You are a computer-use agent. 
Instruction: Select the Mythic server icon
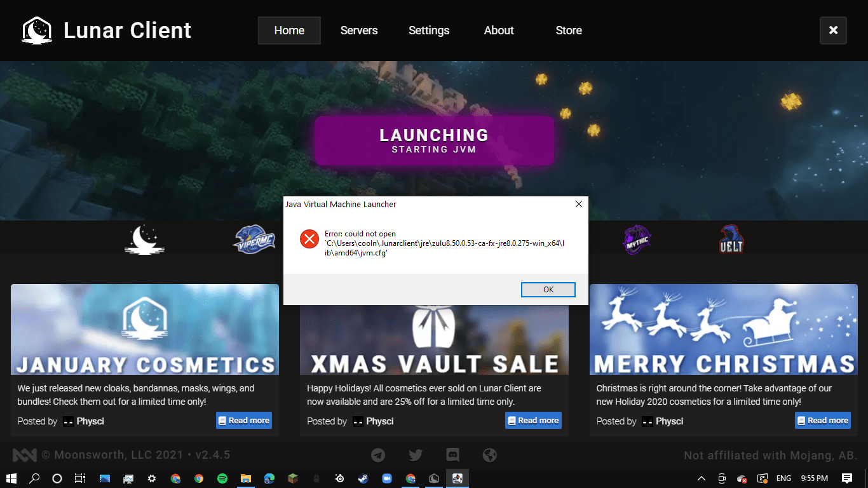coord(637,240)
